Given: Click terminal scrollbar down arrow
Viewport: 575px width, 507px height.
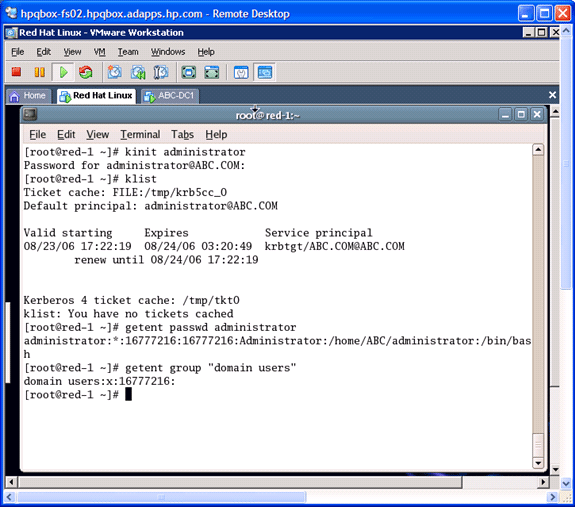Looking at the screenshot, I should (538, 463).
